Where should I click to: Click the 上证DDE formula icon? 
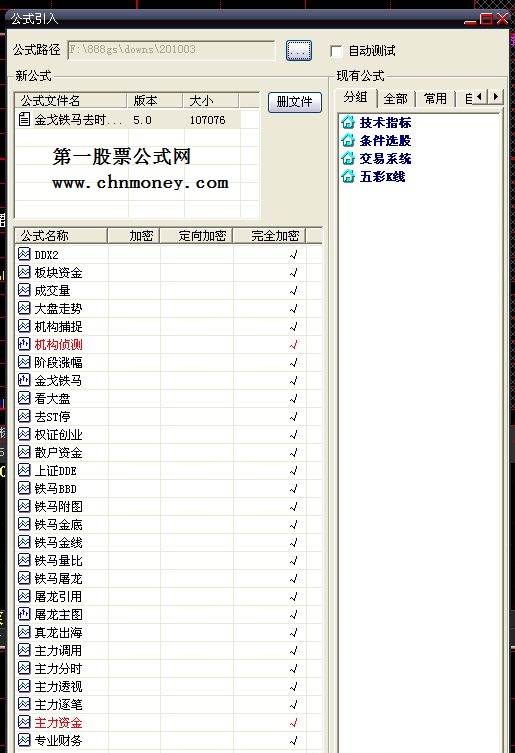coord(24,470)
